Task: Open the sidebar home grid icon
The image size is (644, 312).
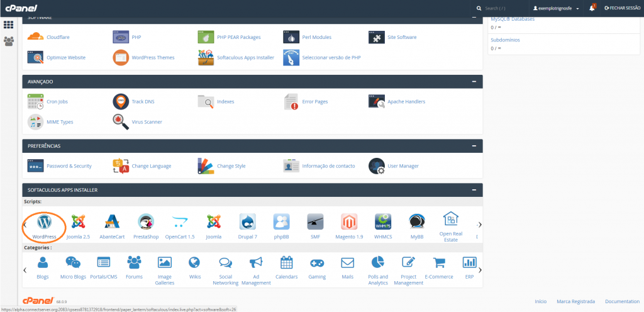Action: point(9,25)
